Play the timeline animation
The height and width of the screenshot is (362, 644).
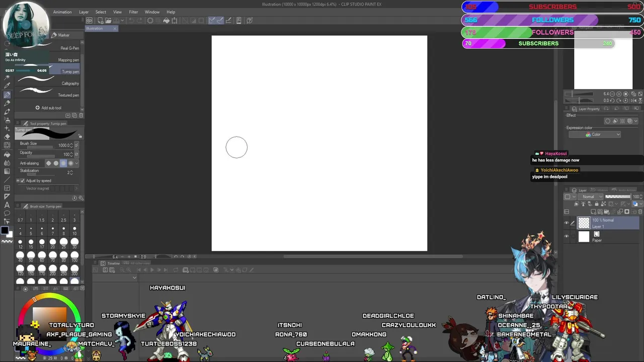coord(152,270)
